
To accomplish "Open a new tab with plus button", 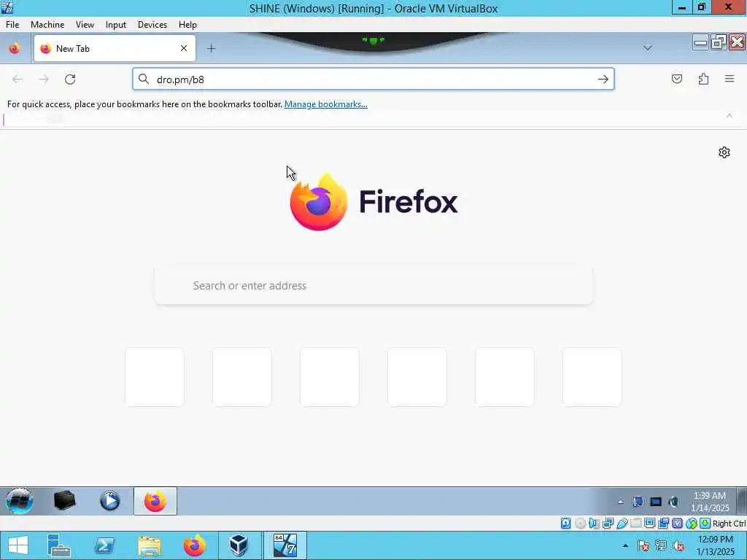I will pyautogui.click(x=211, y=48).
